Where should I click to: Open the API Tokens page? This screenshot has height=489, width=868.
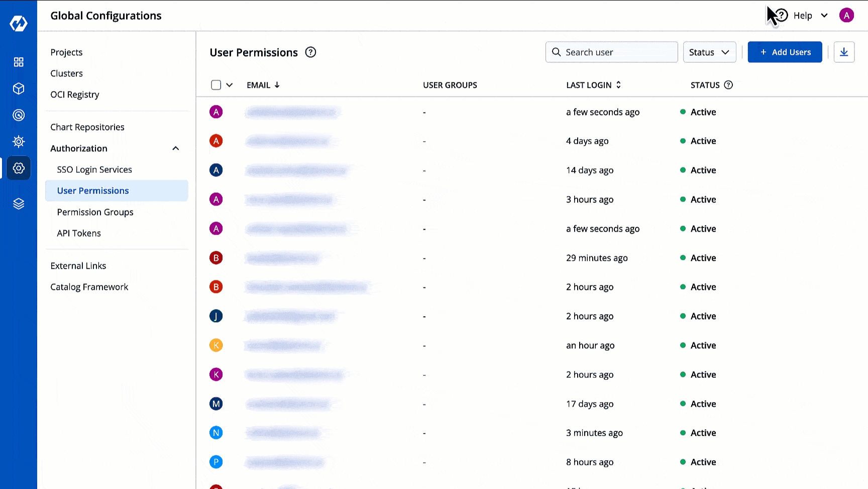(79, 233)
